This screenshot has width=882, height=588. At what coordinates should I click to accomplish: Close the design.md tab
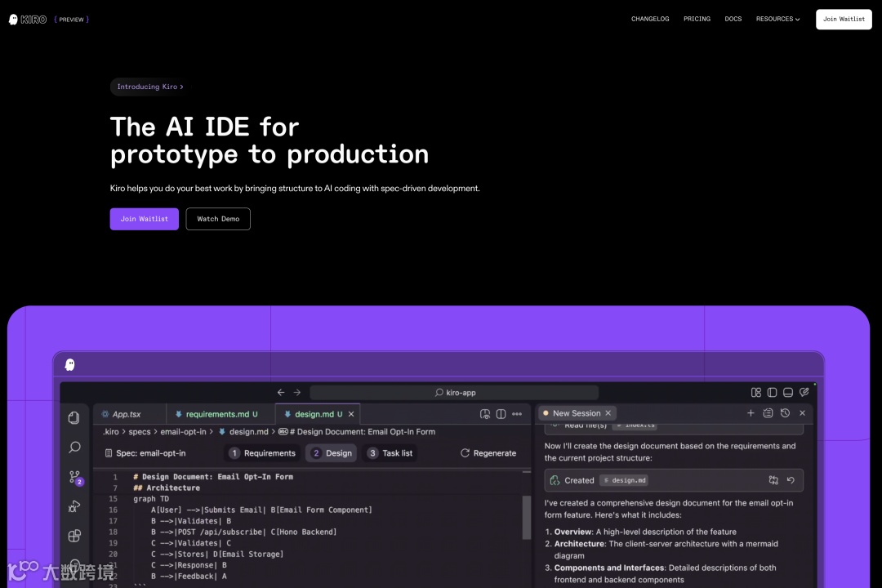[x=351, y=414]
